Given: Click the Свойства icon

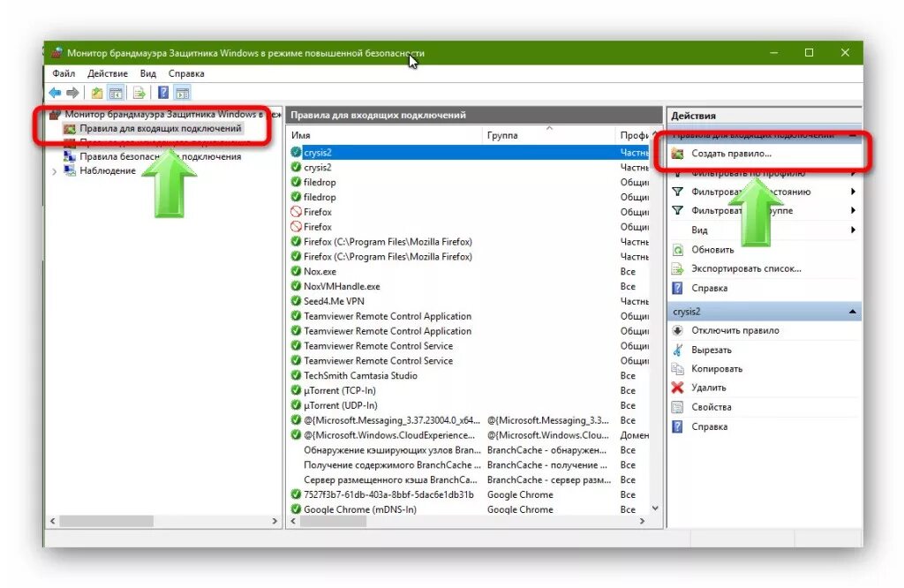Looking at the screenshot, I should 678,407.
